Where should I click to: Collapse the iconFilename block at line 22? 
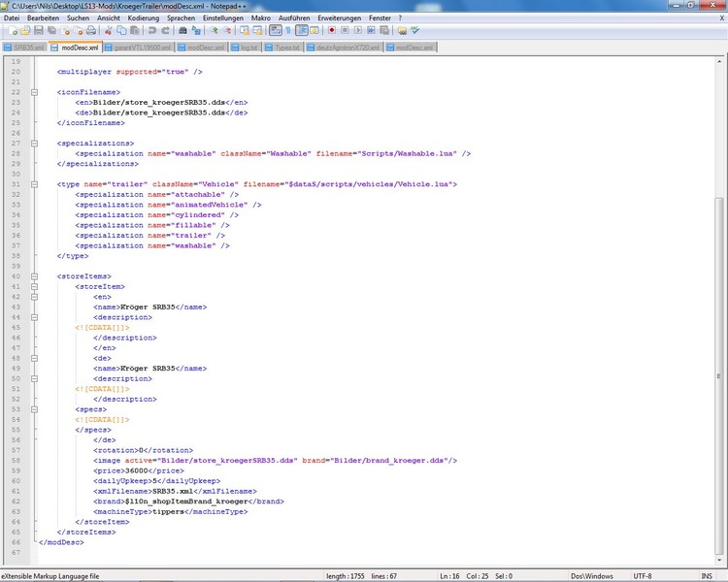tap(34, 92)
